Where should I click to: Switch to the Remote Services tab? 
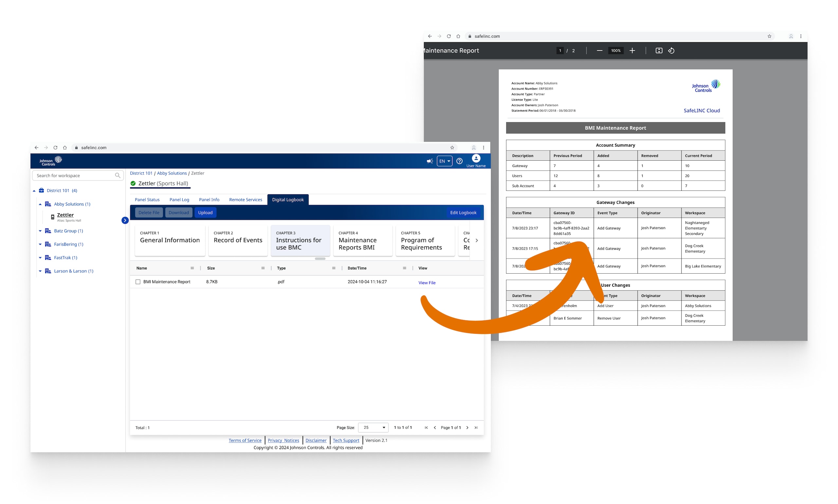click(246, 200)
